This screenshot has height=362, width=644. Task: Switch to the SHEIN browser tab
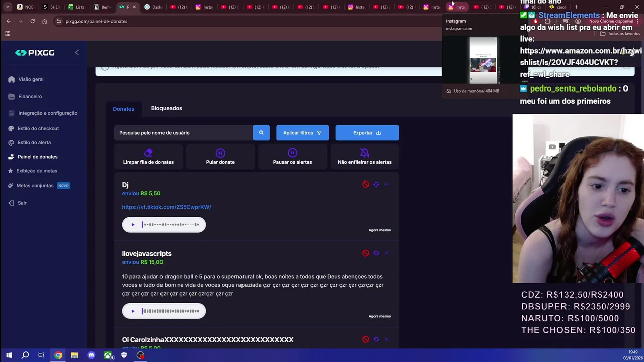[51, 7]
